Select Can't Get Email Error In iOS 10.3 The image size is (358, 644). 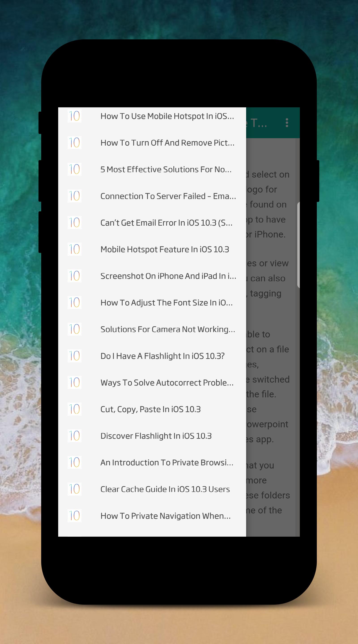click(x=152, y=222)
